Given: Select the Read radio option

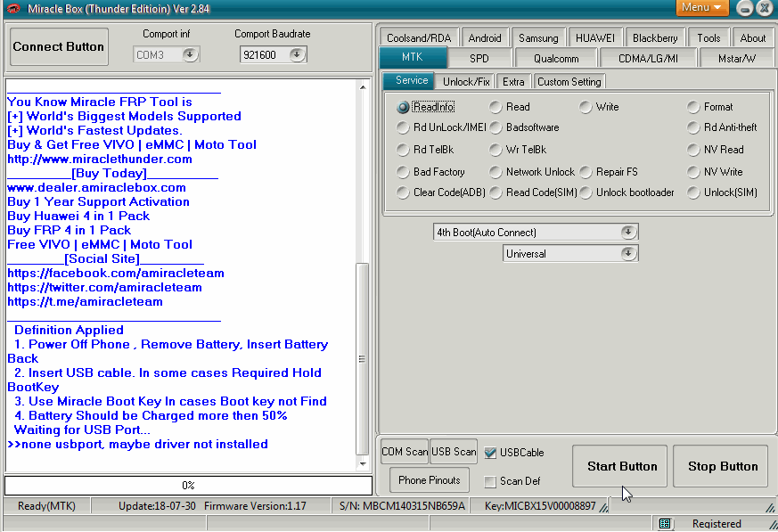Looking at the screenshot, I should click(x=495, y=107).
